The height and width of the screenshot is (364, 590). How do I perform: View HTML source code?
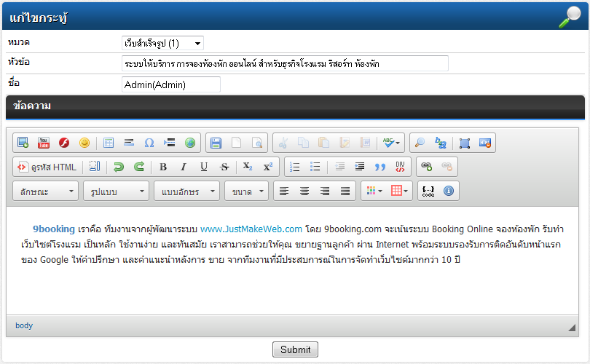47,167
